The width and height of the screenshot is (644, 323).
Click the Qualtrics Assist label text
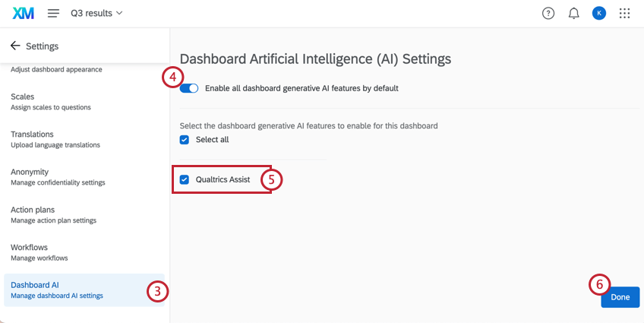point(223,179)
